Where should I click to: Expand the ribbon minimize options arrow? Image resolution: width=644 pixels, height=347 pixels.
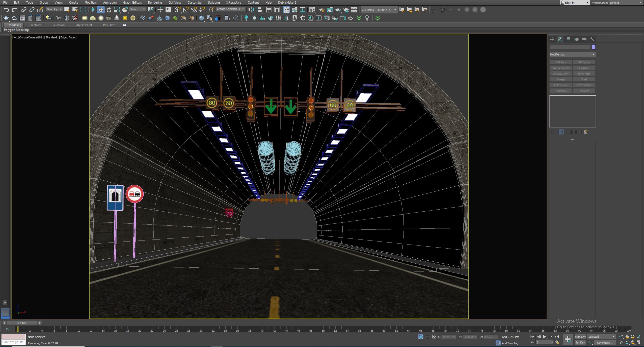(x=128, y=25)
